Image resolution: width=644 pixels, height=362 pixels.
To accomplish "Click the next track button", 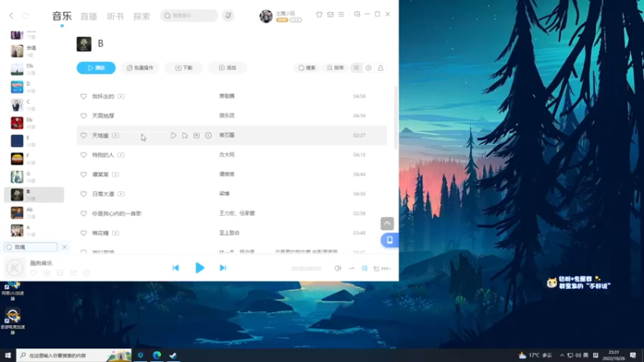I will 223,268.
